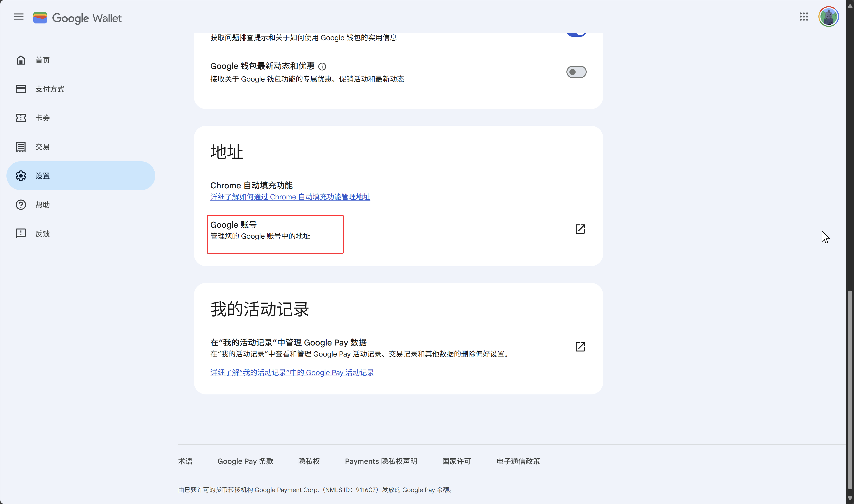Open Feedback (反馈) from the sidebar
Screen dimensions: 854x504
[x=42, y=234]
